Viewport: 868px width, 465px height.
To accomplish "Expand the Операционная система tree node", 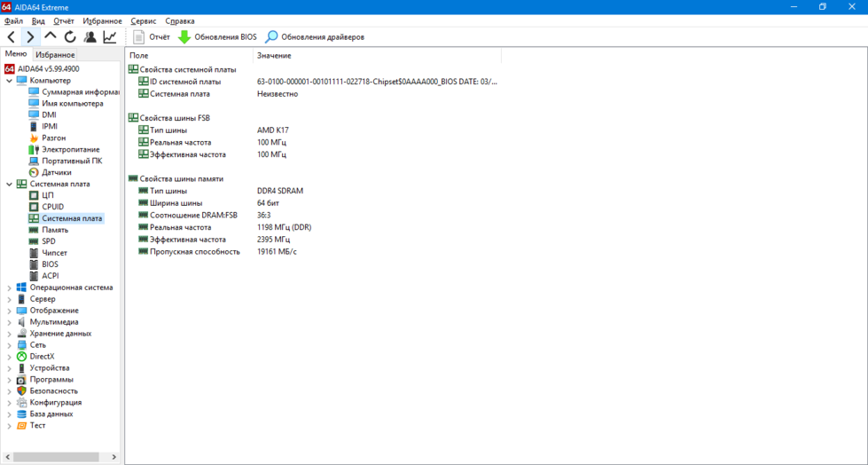I will pos(10,288).
